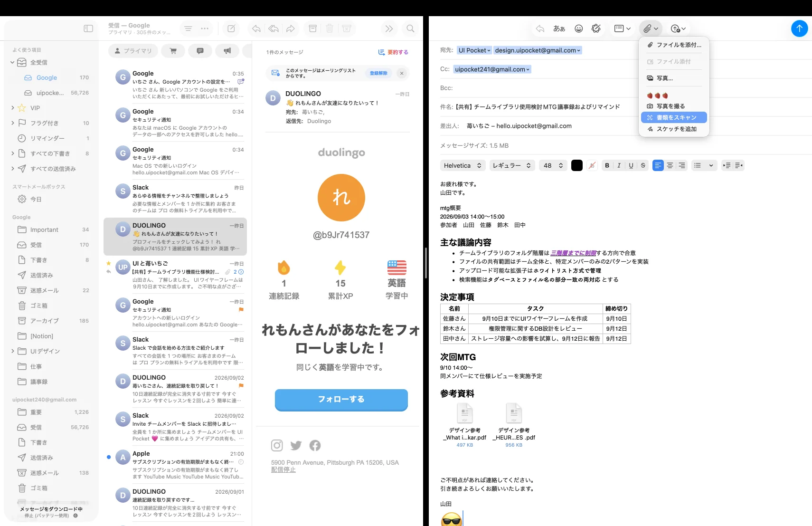Toggle strikethrough formatting in compose
812x526 pixels.
click(x=643, y=165)
